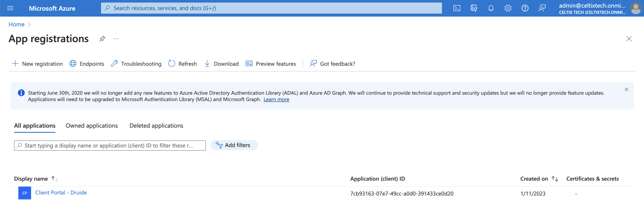Click New registration button
Viewport: 644px width, 200px height.
(x=38, y=64)
